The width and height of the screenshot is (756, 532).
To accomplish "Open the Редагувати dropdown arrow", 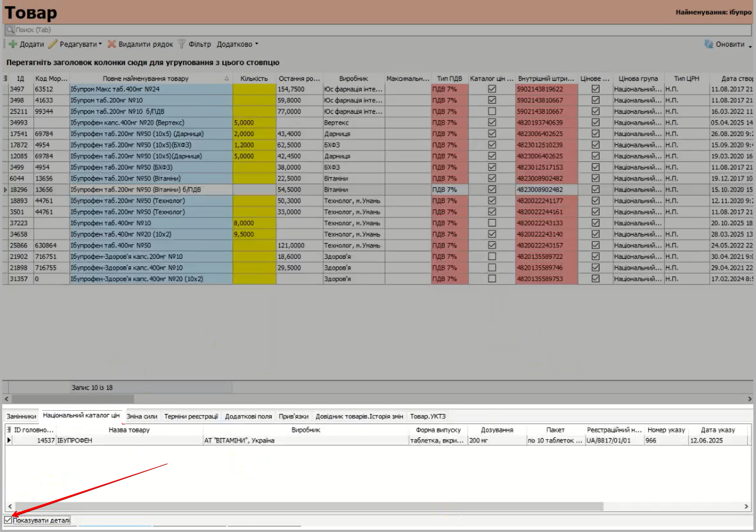I will [x=100, y=44].
